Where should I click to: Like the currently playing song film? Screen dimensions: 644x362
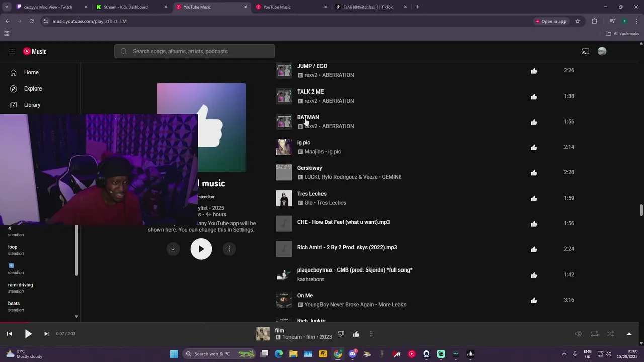tap(356, 334)
